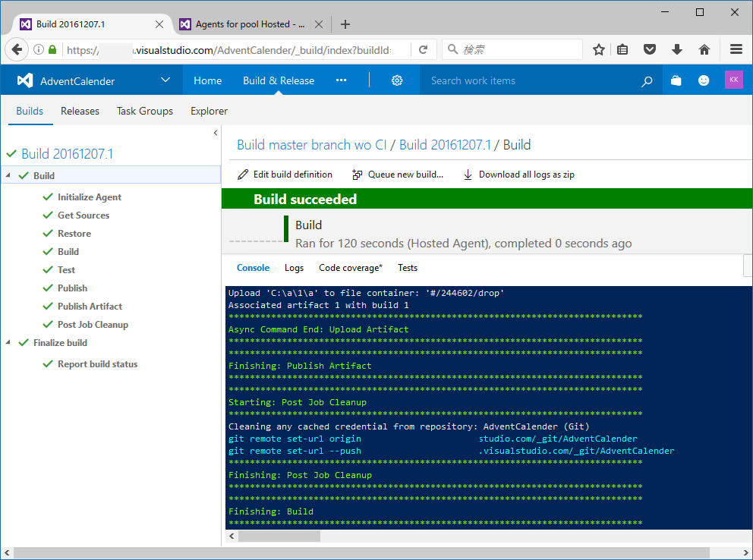The height and width of the screenshot is (560, 753).
Task: Select the Post Job Cleanup step
Action: 93,325
